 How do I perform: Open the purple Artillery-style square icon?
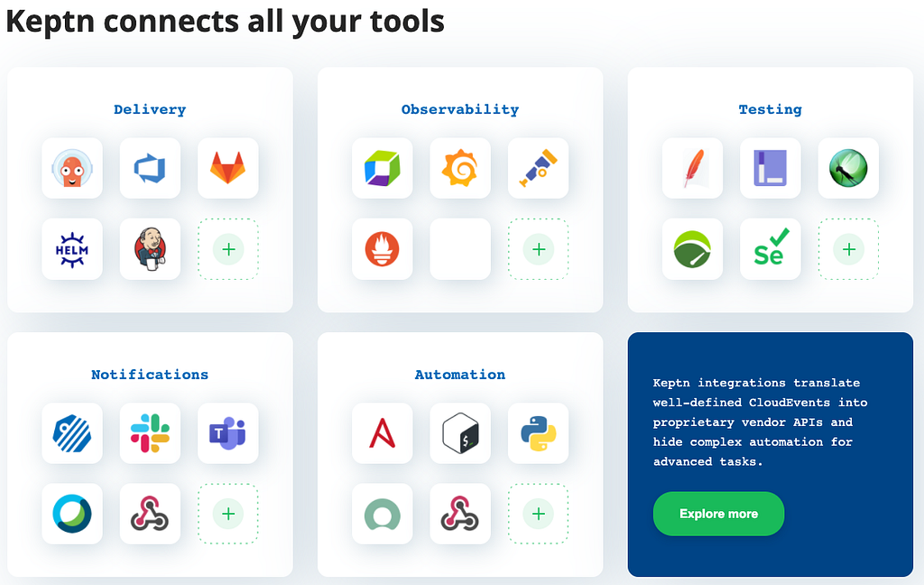(x=771, y=168)
